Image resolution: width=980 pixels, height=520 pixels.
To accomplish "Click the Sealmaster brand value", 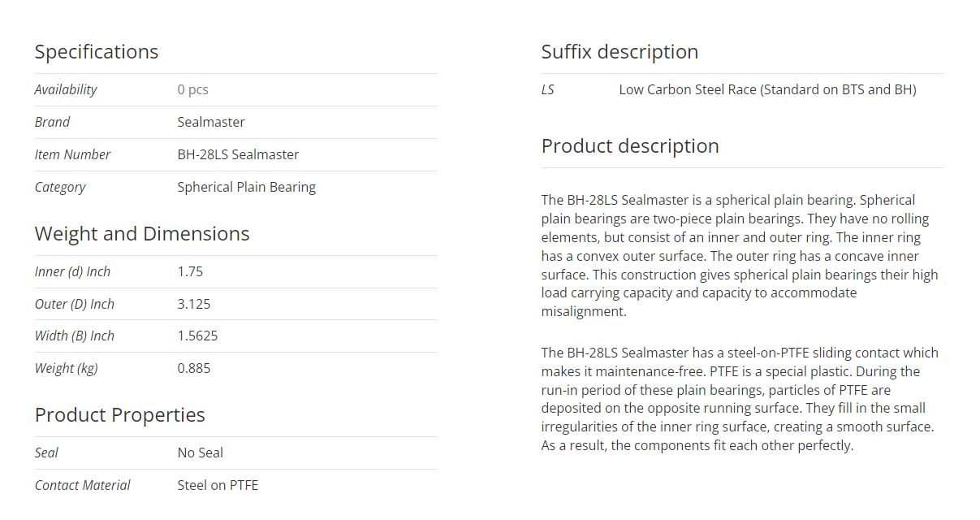I will (x=211, y=122).
